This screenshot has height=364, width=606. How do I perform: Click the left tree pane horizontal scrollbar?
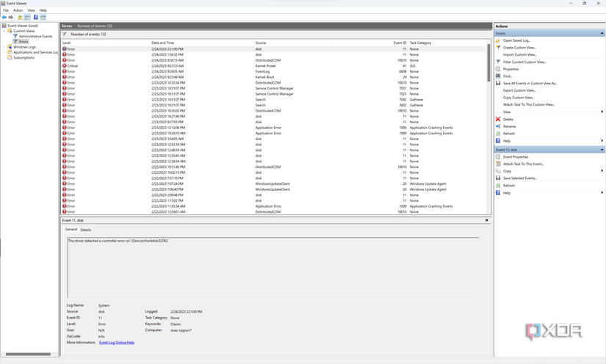click(28, 354)
